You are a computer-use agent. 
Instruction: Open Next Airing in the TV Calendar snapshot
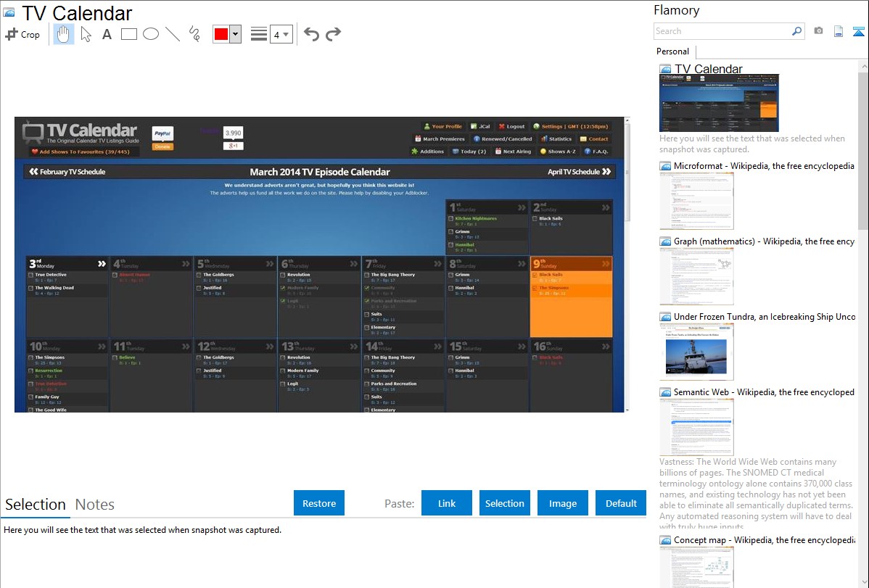click(513, 152)
